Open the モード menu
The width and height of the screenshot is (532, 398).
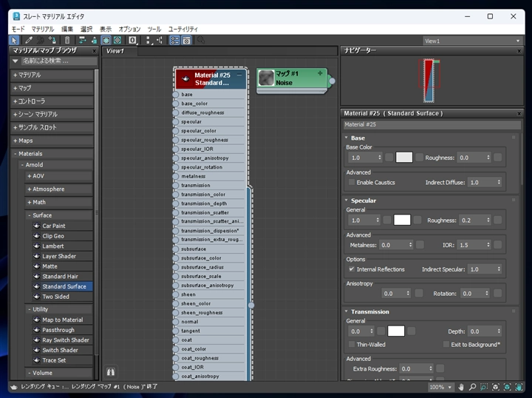point(18,29)
